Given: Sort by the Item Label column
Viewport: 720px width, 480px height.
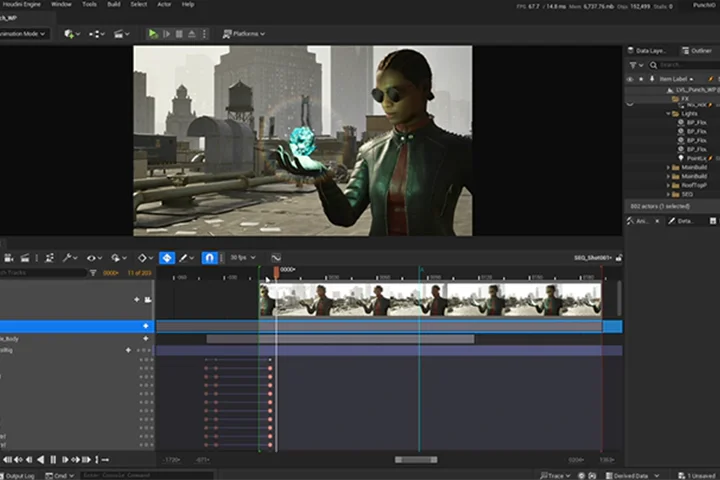Looking at the screenshot, I should pos(676,79).
